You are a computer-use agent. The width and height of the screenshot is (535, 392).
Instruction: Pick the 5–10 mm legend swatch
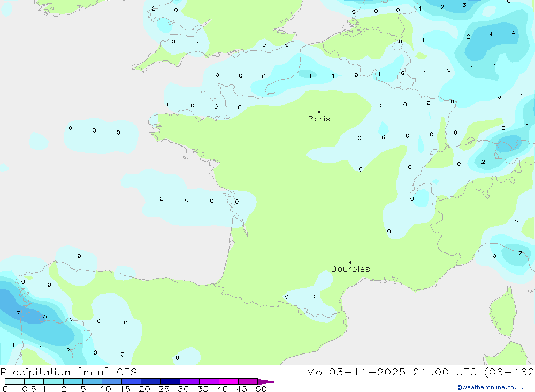[x=93, y=381]
